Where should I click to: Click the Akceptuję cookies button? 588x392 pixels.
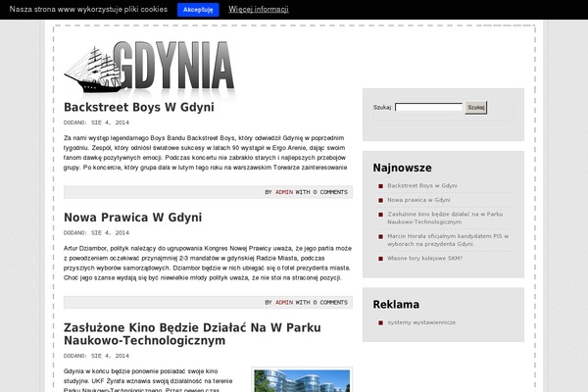[x=198, y=10]
